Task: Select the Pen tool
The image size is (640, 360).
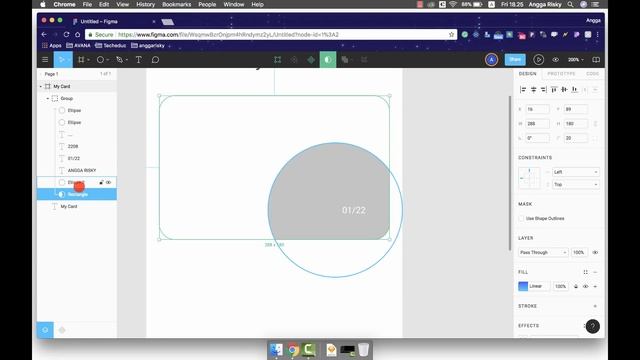Action: pyautogui.click(x=119, y=60)
